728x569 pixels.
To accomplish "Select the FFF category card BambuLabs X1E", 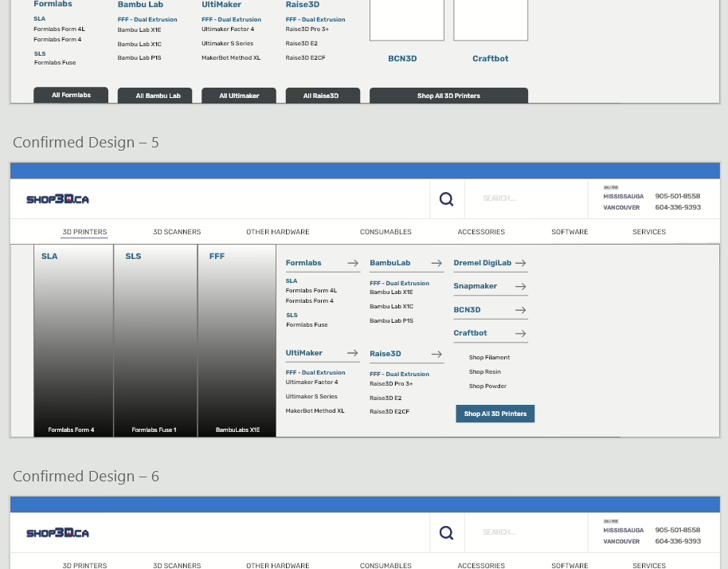I will (x=237, y=340).
